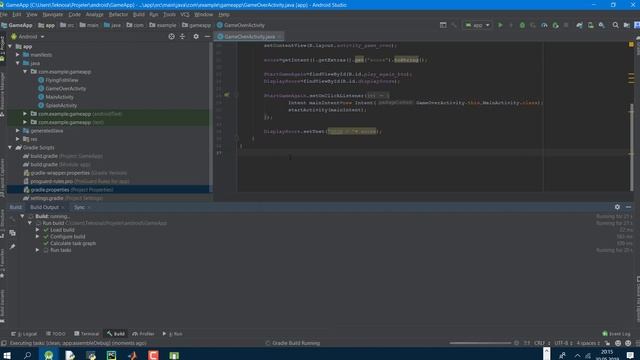640x360 pixels.
Task: Click the layout window icon in top toolbar
Action: 443,25
